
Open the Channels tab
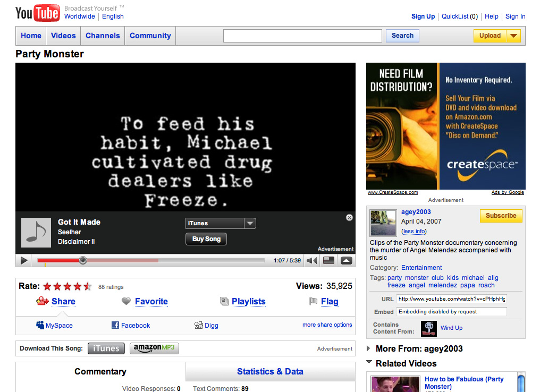(103, 36)
